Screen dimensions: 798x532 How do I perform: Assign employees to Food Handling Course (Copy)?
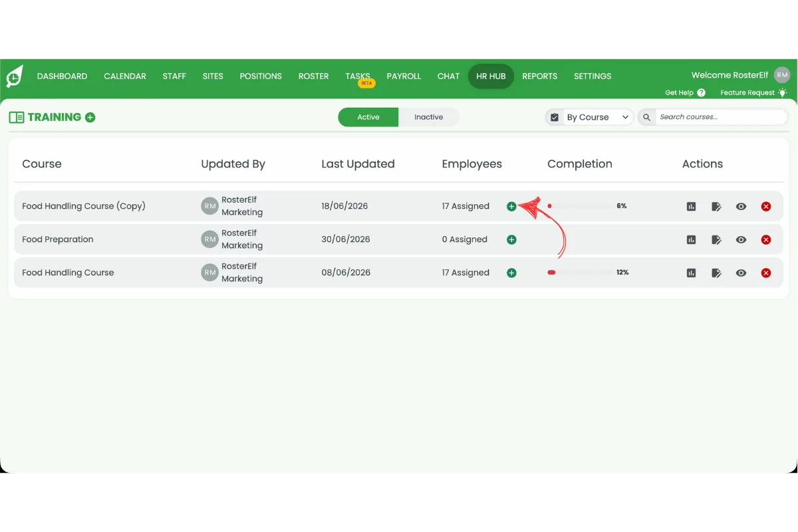[x=511, y=206]
